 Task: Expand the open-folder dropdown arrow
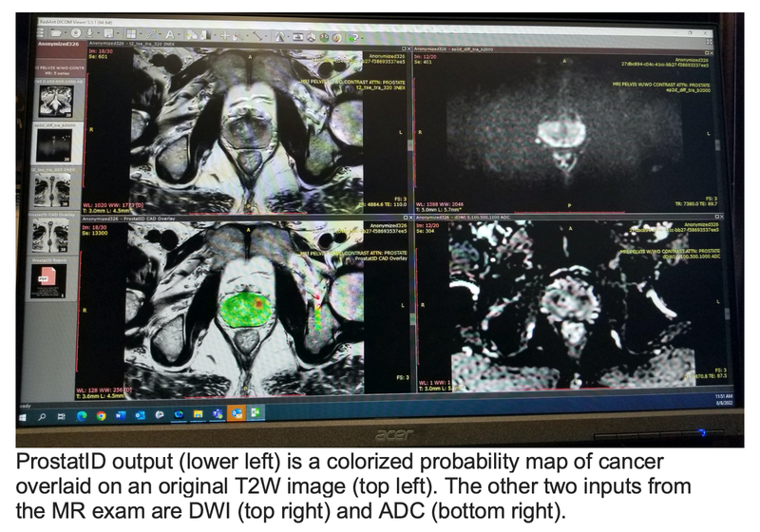66,33
